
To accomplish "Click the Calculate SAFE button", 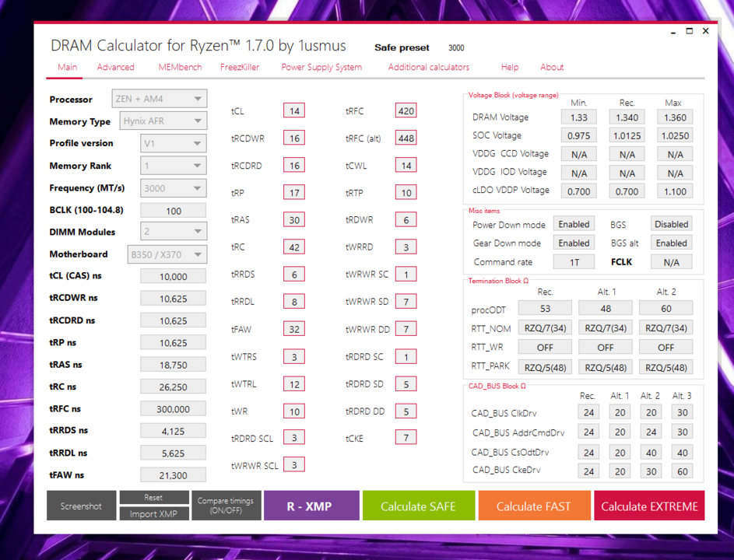I will [x=418, y=506].
